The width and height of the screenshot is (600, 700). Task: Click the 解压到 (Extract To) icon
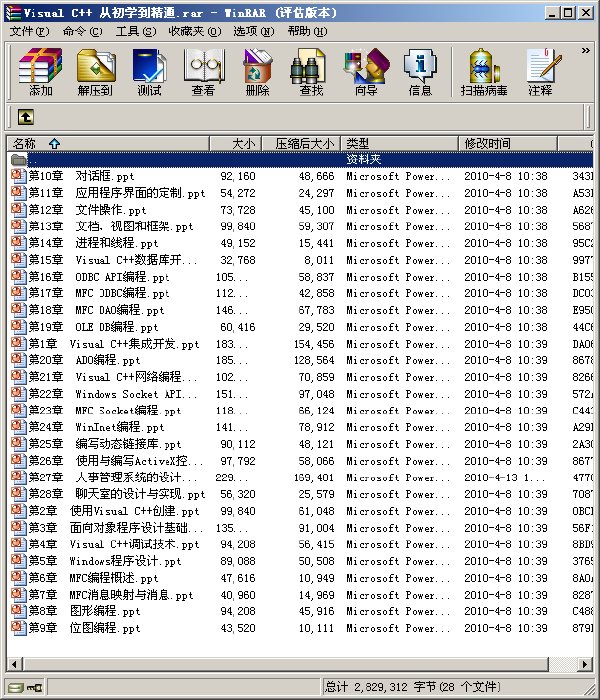click(x=95, y=72)
